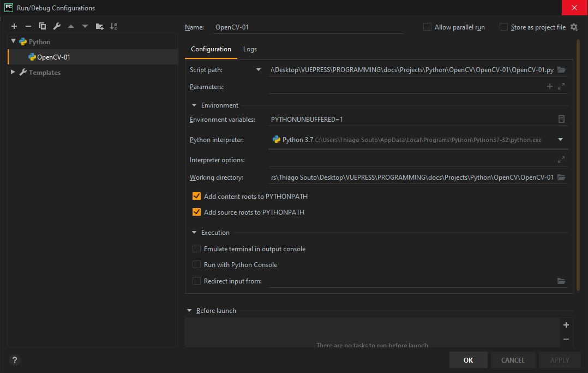Browse for working directory folder
This screenshot has height=373, width=588.
point(561,177)
